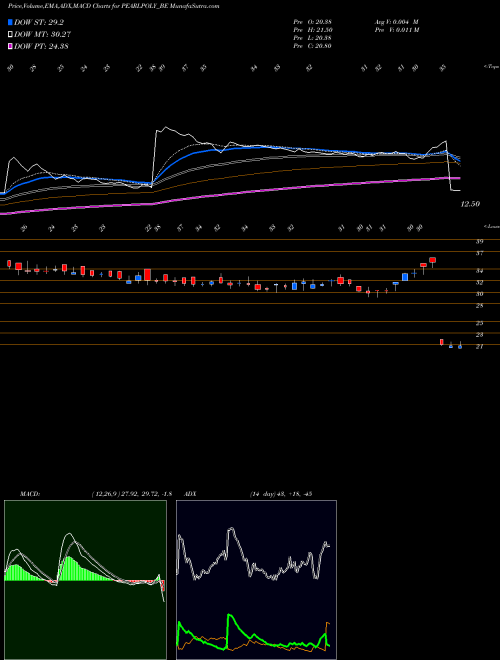Viewport: 500px width, 660px height.
Task: Click the large blue candle near 33
Action: pyautogui.click(x=405, y=277)
